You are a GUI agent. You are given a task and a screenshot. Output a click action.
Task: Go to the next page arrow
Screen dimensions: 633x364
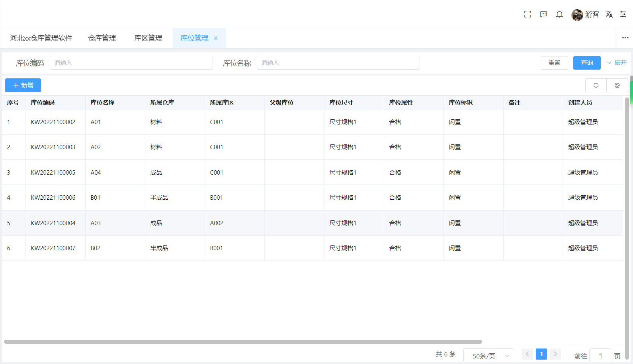555,354
